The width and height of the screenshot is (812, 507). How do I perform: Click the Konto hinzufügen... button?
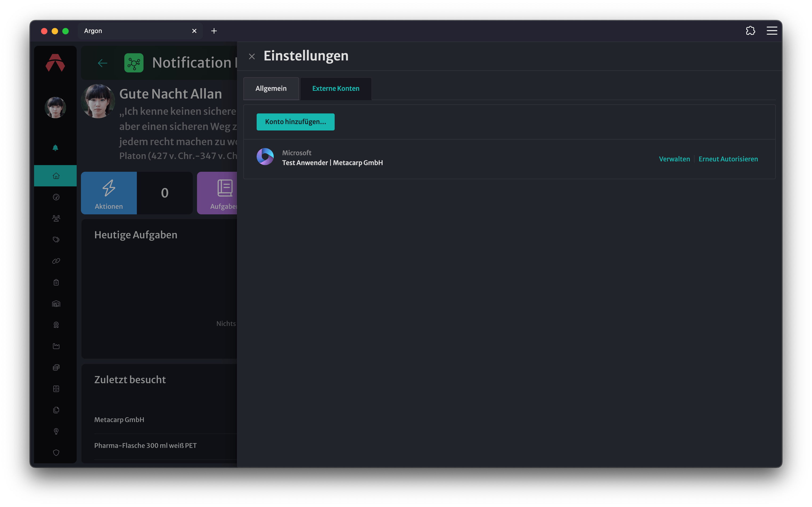295,122
